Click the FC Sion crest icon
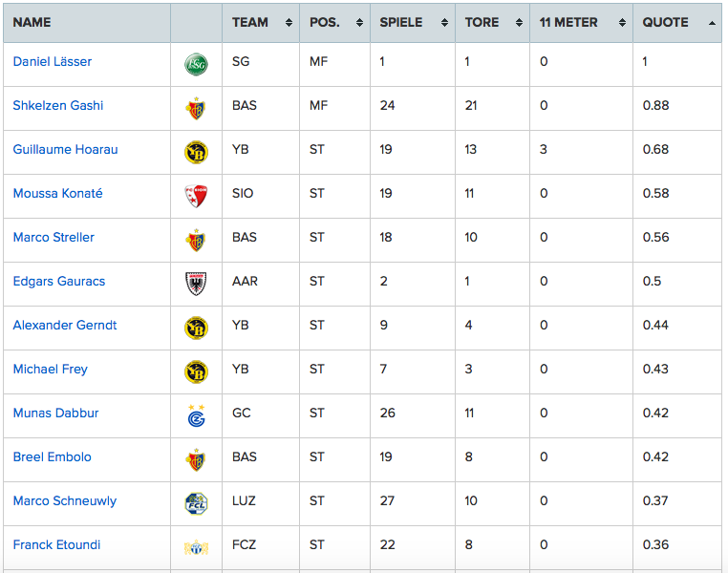Viewport: 728px width, 573px height. point(196,197)
